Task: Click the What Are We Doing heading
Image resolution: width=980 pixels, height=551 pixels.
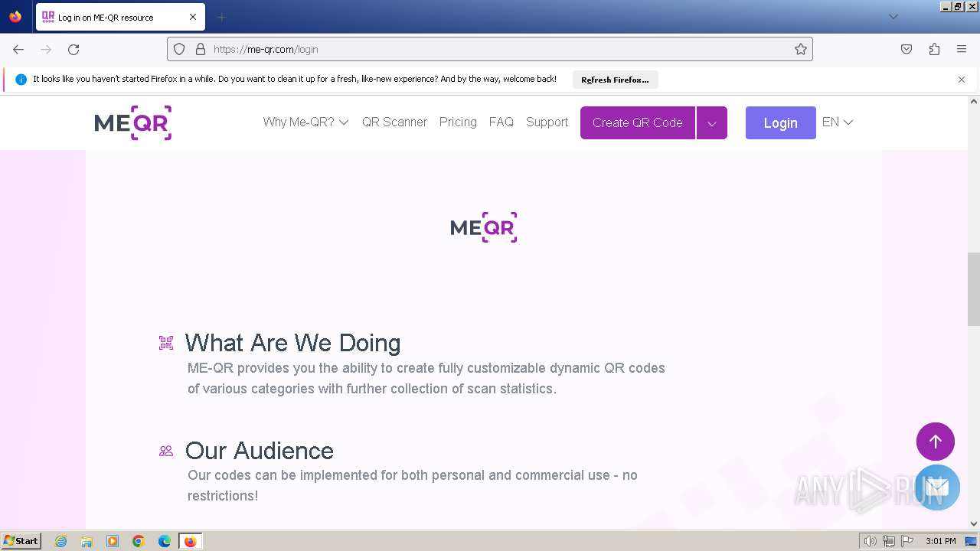Action: click(x=292, y=343)
